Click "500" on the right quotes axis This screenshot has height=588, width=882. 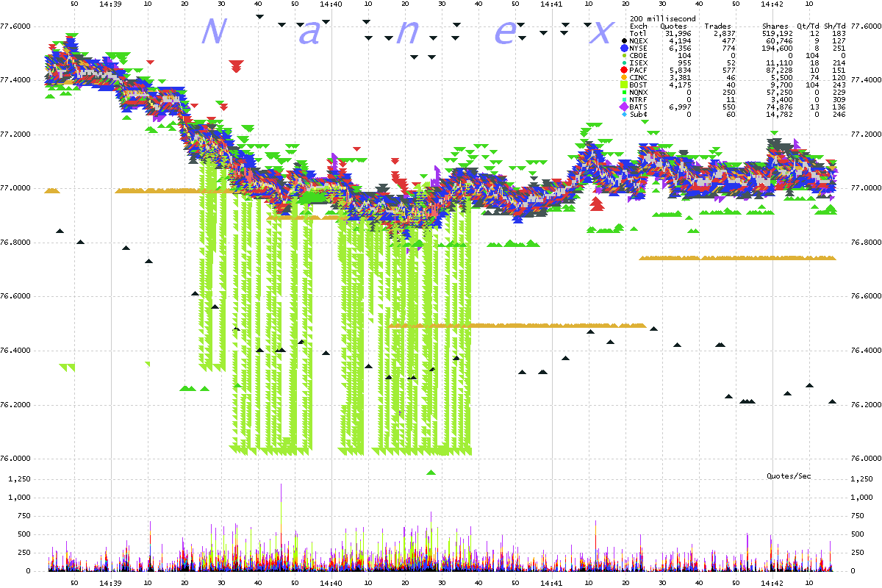pos(857,534)
